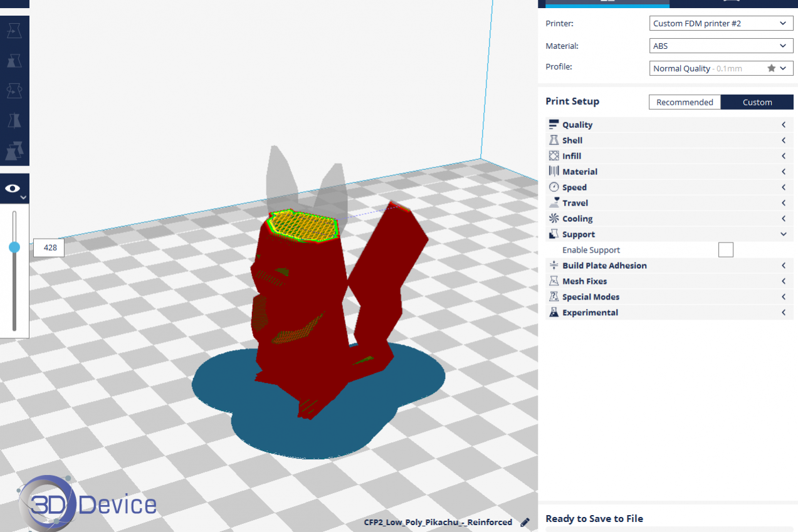Switch to Recommended print setup
This screenshot has height=532, width=798.
pos(685,102)
